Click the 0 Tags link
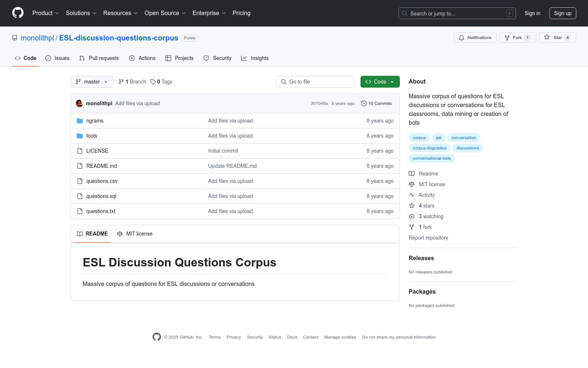 coord(161,82)
